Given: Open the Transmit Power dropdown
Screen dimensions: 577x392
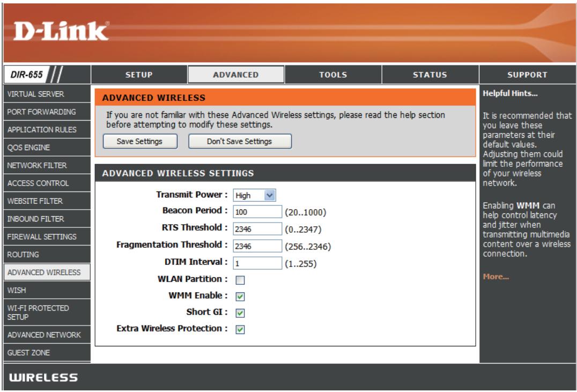Looking at the screenshot, I should [x=254, y=195].
